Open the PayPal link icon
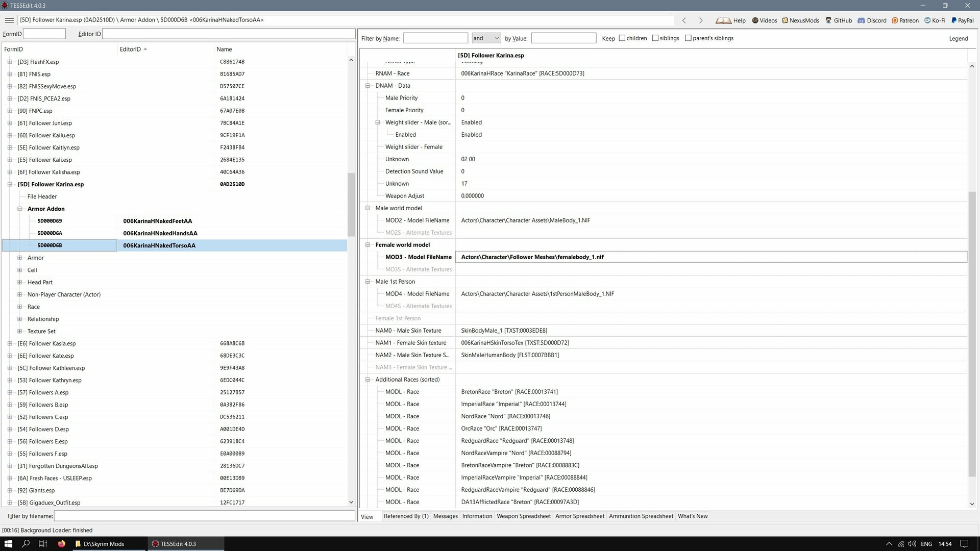 point(954,20)
